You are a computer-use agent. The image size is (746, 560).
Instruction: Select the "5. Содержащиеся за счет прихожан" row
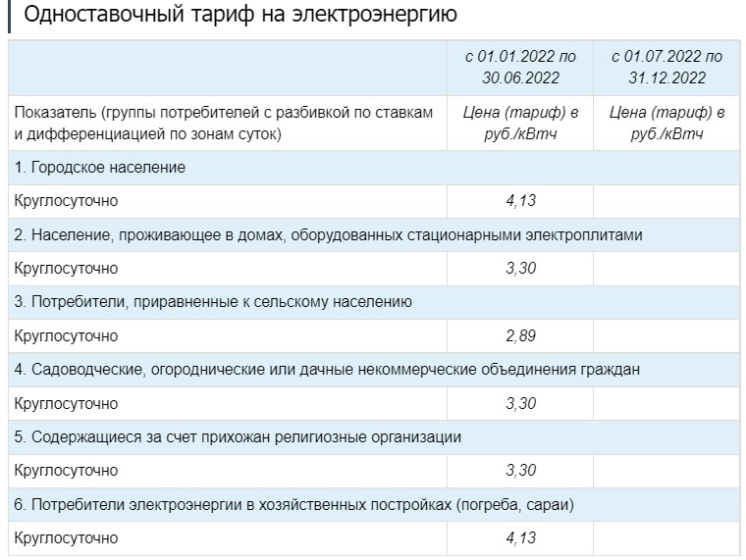[x=238, y=436]
